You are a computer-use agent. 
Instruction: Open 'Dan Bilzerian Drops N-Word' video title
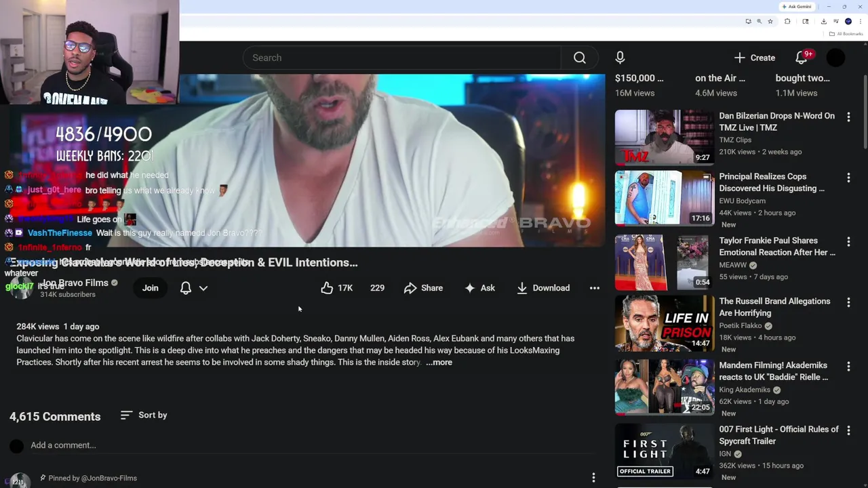776,122
